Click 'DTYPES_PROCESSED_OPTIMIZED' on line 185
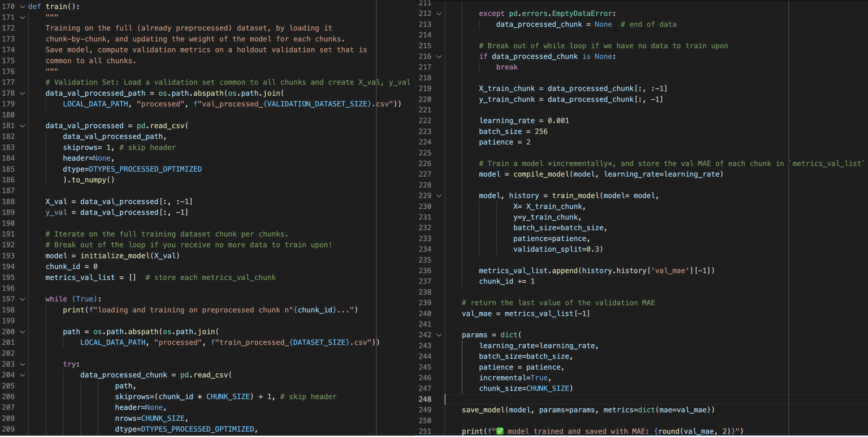 (145, 169)
